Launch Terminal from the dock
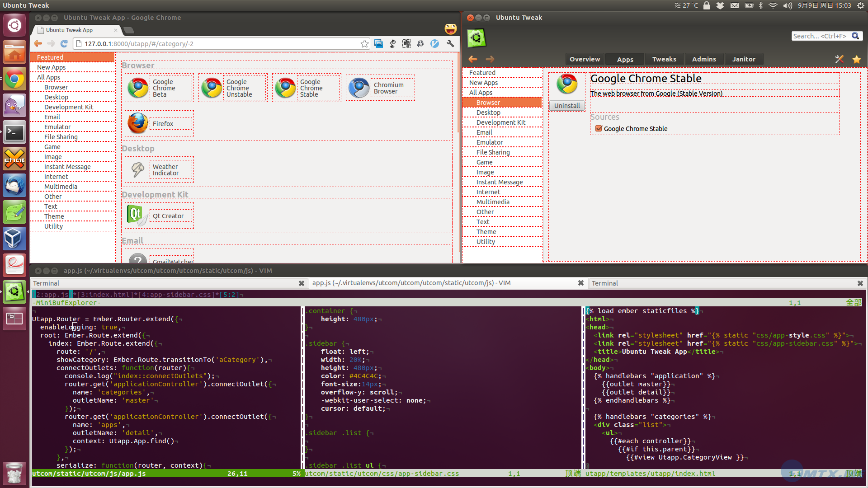Viewport: 868px width, 488px height. [14, 132]
